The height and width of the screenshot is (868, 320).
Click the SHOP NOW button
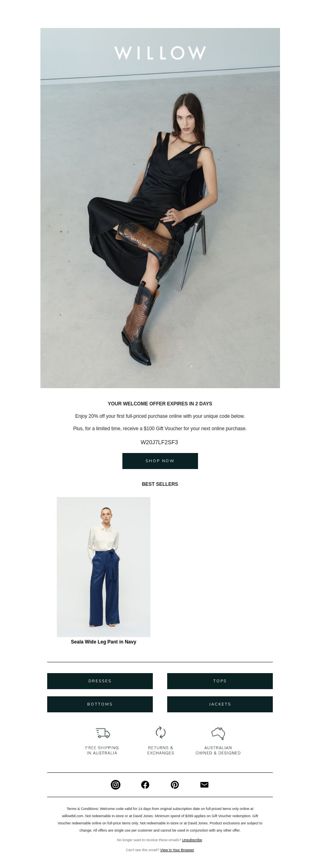tap(160, 461)
